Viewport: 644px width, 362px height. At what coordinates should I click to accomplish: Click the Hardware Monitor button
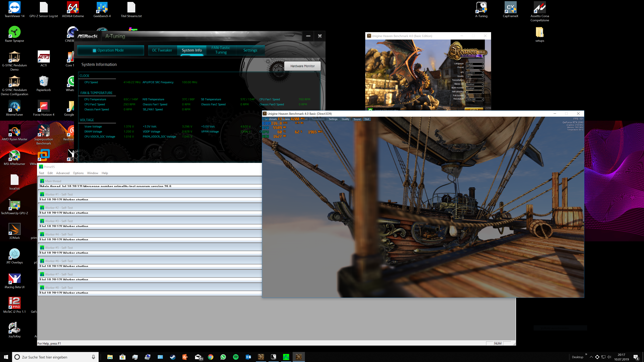(x=302, y=66)
